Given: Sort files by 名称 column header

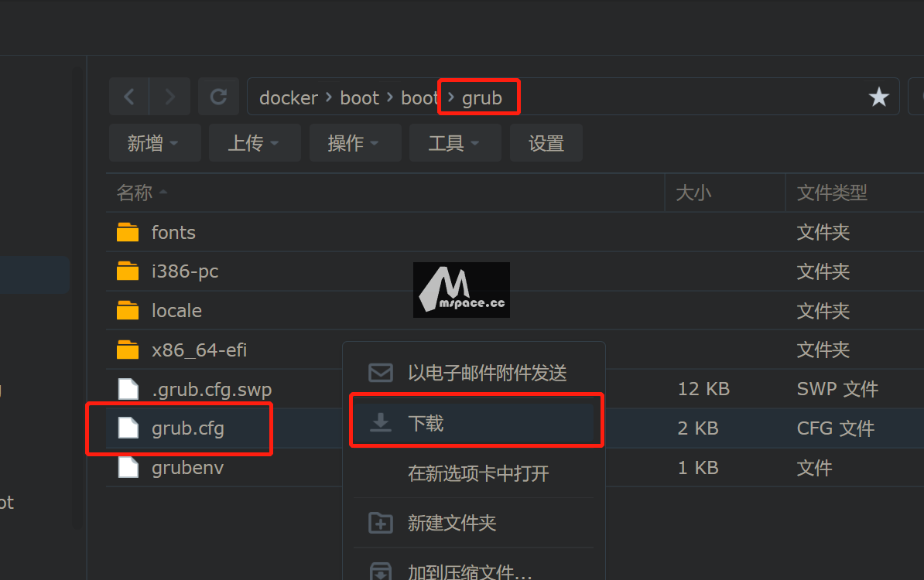Looking at the screenshot, I should pos(135,193).
